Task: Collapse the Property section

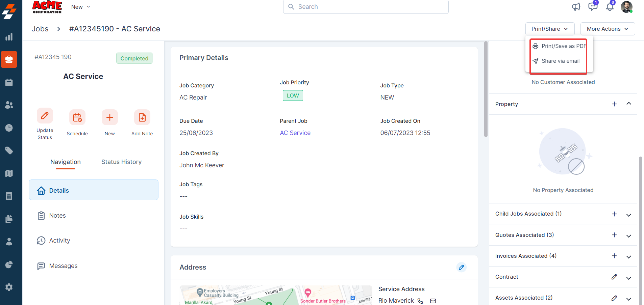Action: (x=628, y=104)
